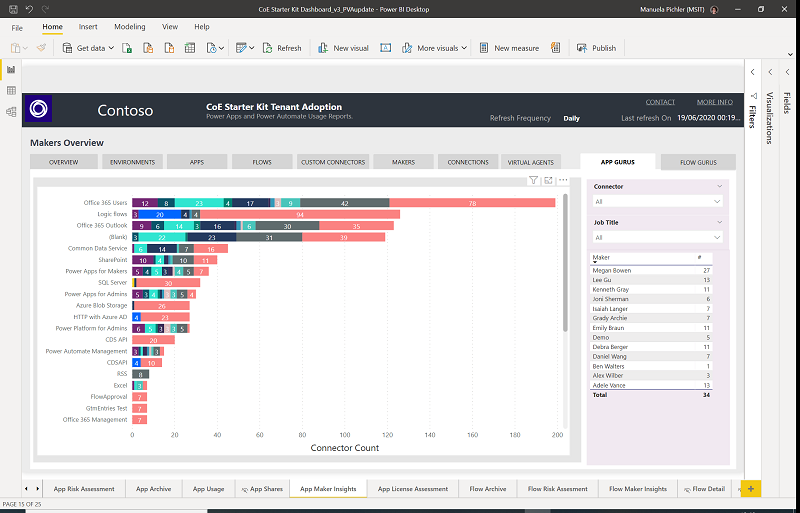Insert a New visual

(343, 48)
